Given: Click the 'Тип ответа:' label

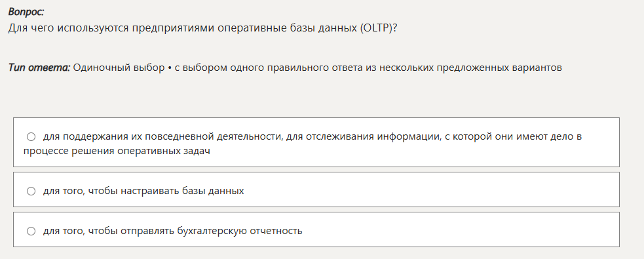Looking at the screenshot, I should (39, 68).
